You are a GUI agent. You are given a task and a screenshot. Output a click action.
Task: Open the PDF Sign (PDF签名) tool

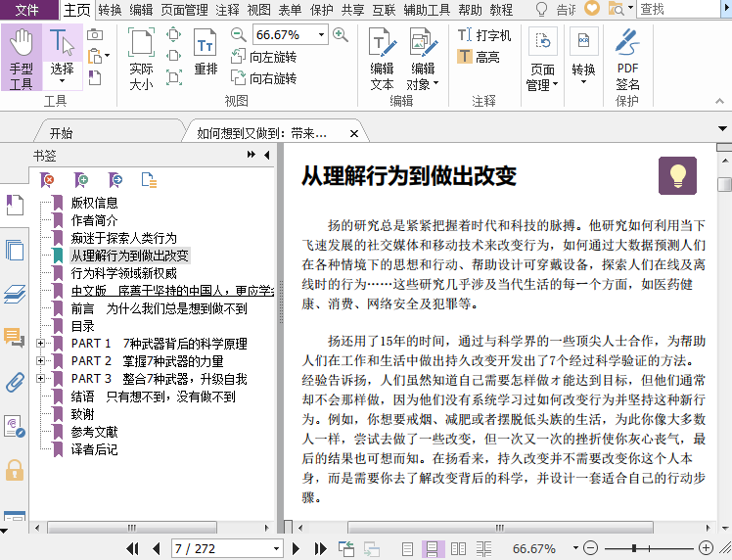[627, 59]
